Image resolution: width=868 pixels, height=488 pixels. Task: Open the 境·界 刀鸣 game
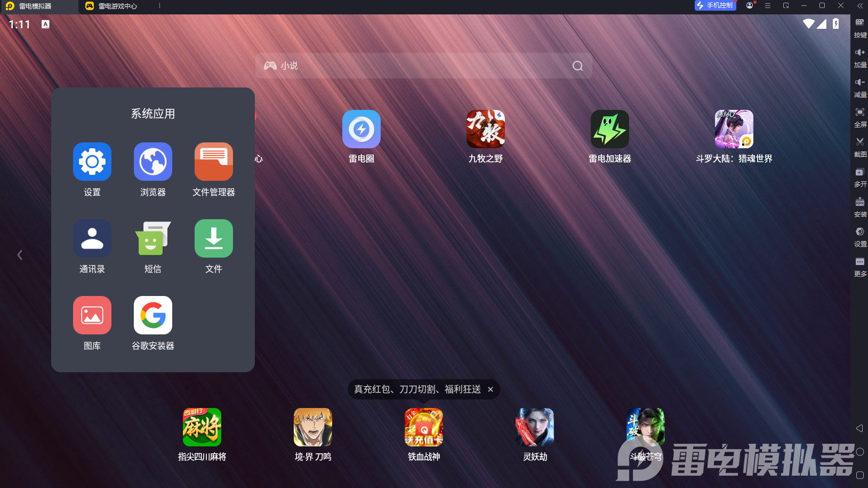point(313,427)
